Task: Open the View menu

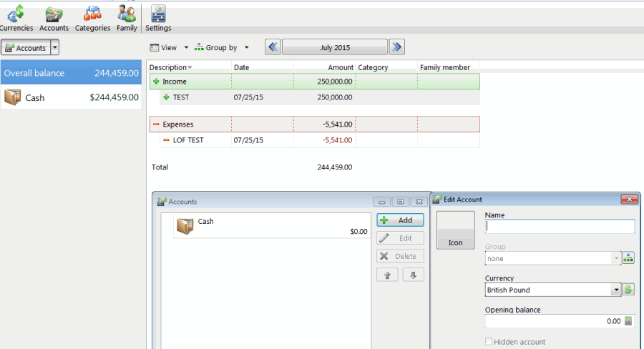Action: click(x=163, y=48)
